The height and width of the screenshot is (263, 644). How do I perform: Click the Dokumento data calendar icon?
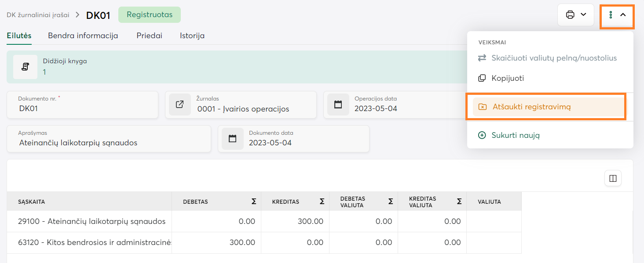[232, 139]
